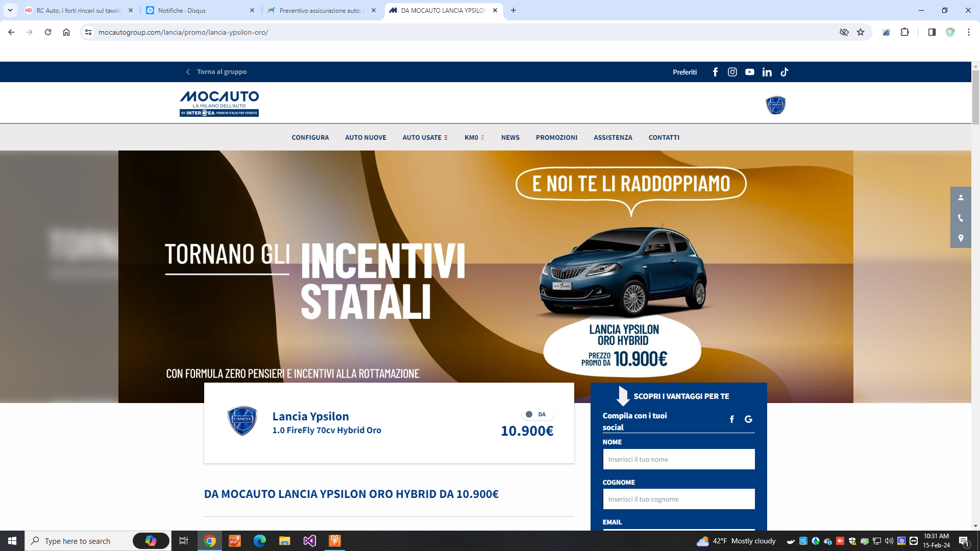The height and width of the screenshot is (551, 980).
Task: Click the Windows taskbar search box
Action: tap(98, 541)
